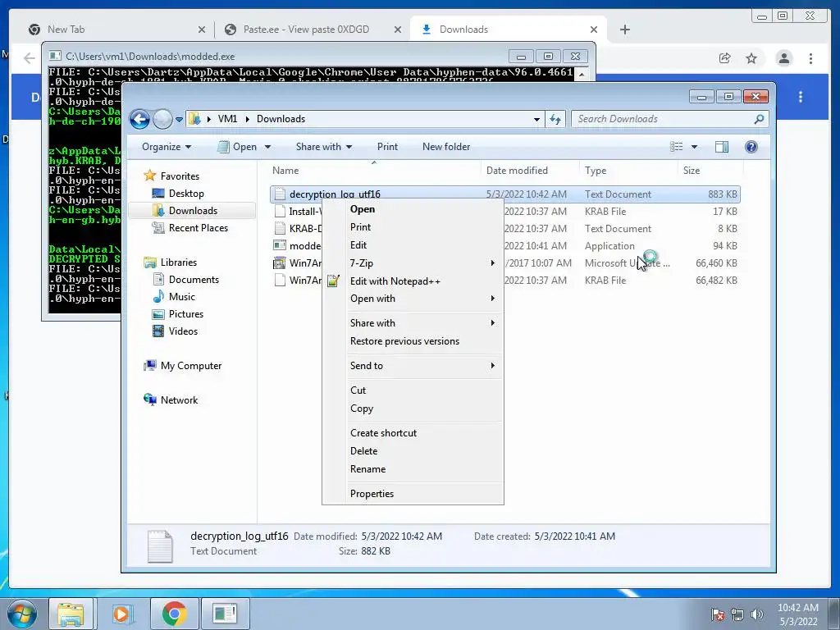Screen dimensions: 840x630
Task: Click the Chrome share page icon
Action: point(724,58)
